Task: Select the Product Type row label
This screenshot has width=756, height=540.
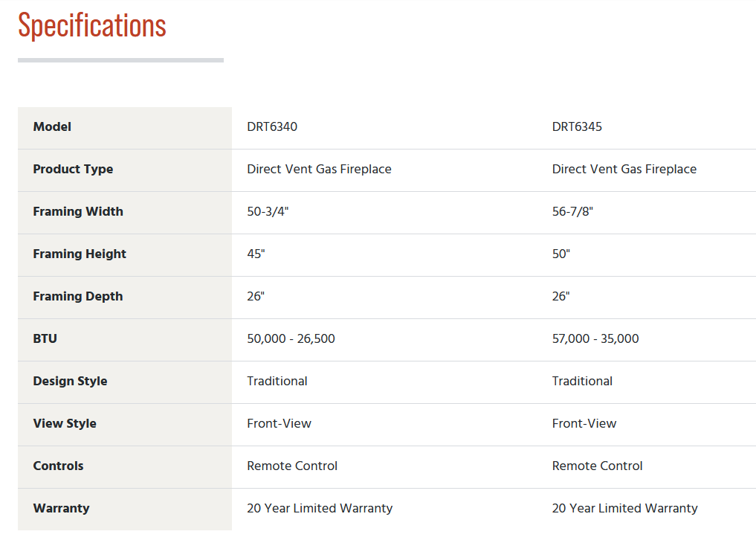Action: point(73,170)
